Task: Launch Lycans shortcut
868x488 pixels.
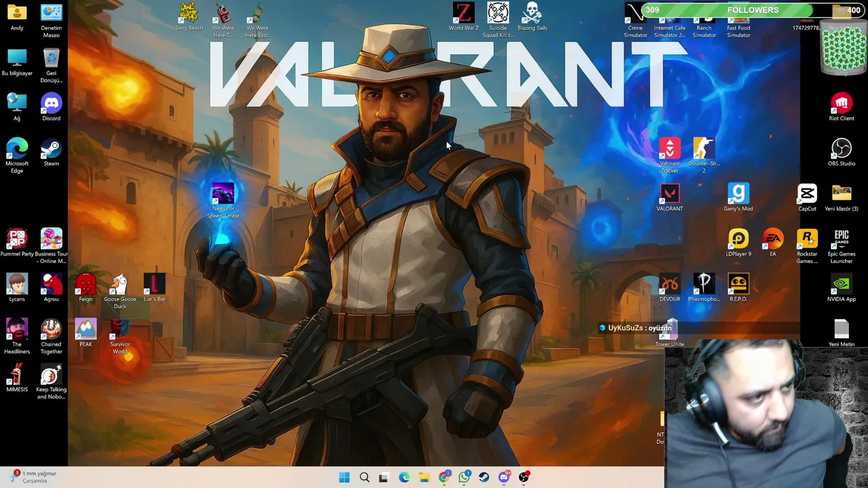Action: click(17, 289)
